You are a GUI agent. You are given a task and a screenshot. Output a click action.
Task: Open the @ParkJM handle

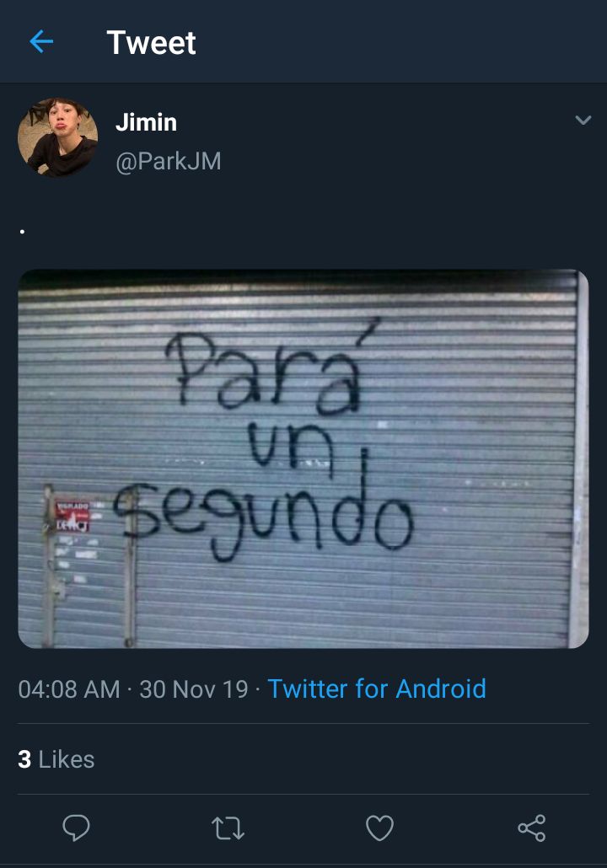[169, 161]
